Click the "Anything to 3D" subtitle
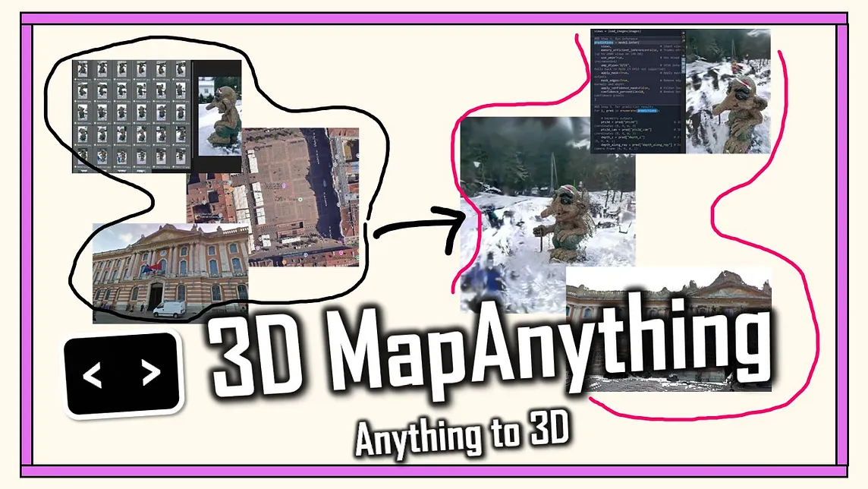This screenshot has height=489, width=868. point(462,434)
